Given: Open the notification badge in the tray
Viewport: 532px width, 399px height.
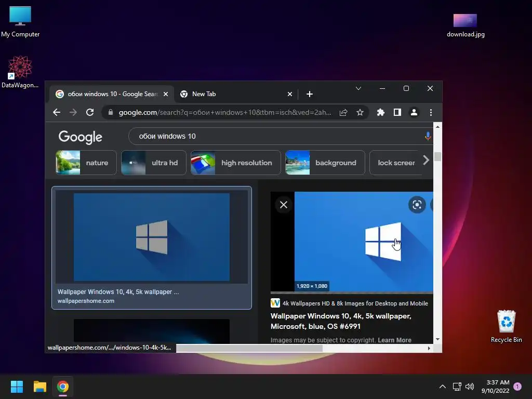Looking at the screenshot, I should pos(517,387).
